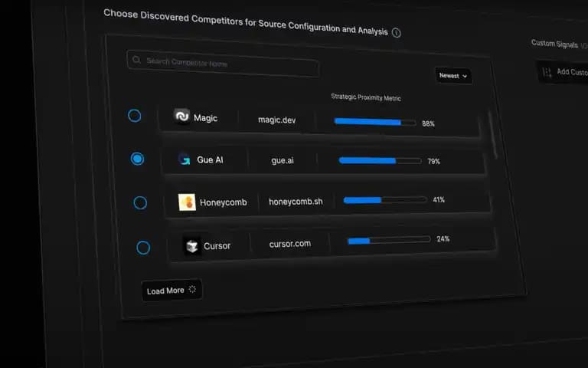Viewport: 588px width, 368px height.
Task: Click the honeycomb.sh domain text
Action: point(296,202)
